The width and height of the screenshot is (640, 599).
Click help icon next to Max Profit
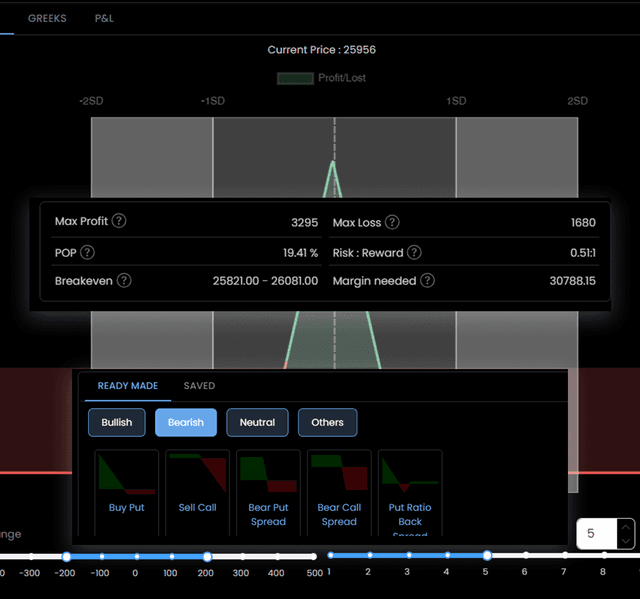click(x=120, y=221)
